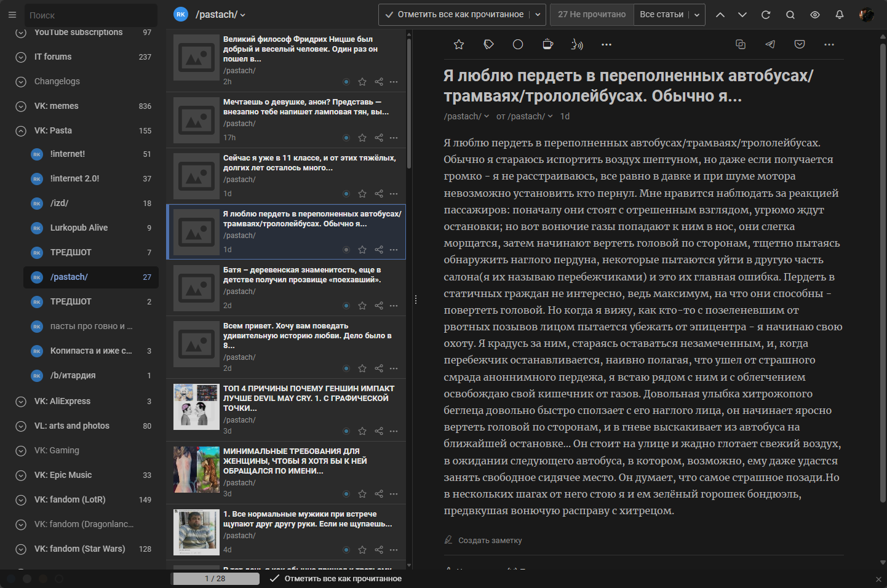Refresh the feed list

point(766,14)
